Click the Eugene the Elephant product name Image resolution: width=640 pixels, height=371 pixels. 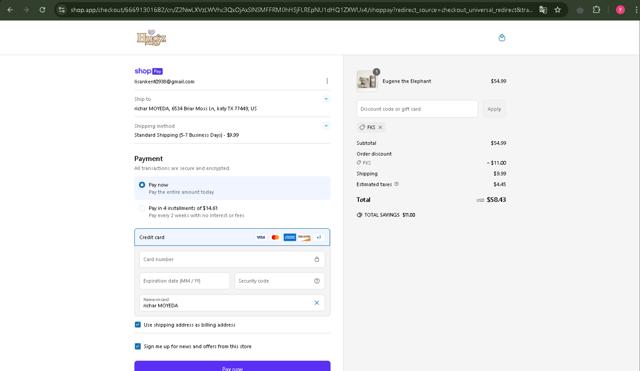(x=407, y=81)
